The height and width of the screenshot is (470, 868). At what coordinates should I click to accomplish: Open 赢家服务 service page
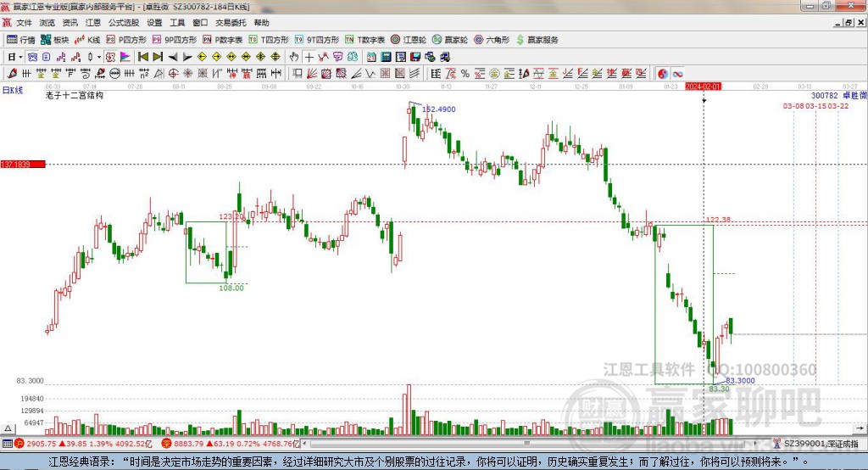pos(537,39)
